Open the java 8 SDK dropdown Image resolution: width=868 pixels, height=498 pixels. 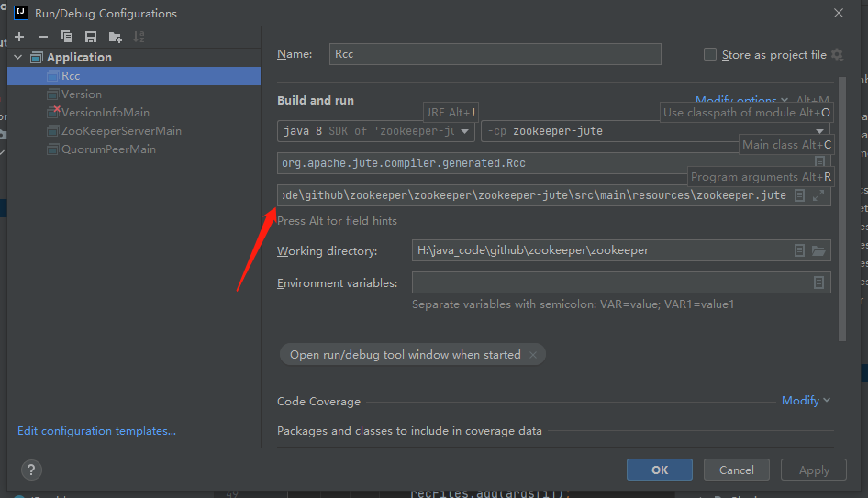tap(376, 131)
